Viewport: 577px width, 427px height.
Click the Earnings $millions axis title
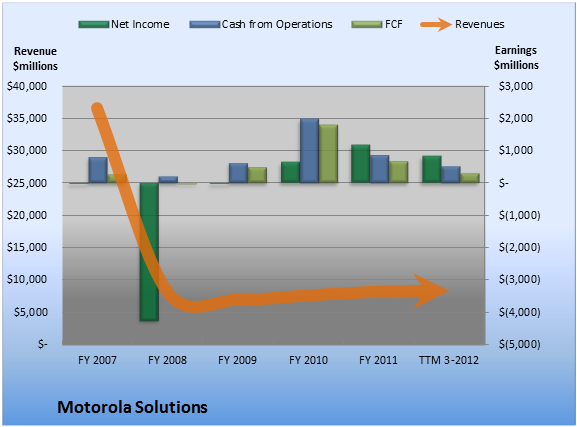pos(516,57)
